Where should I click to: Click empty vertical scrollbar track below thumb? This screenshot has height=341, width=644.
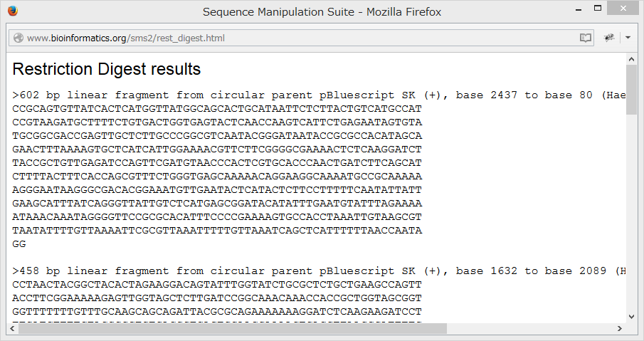tap(631, 214)
